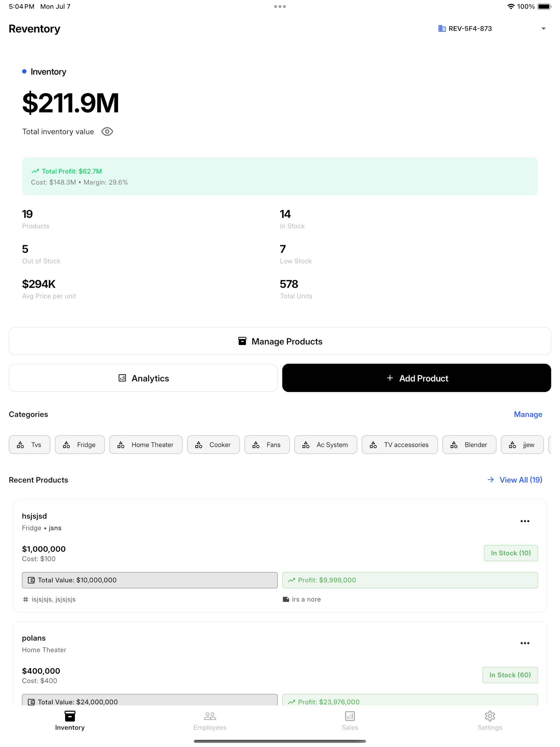This screenshot has height=747, width=560.
Task: Select the Blender category chip
Action: point(469,445)
